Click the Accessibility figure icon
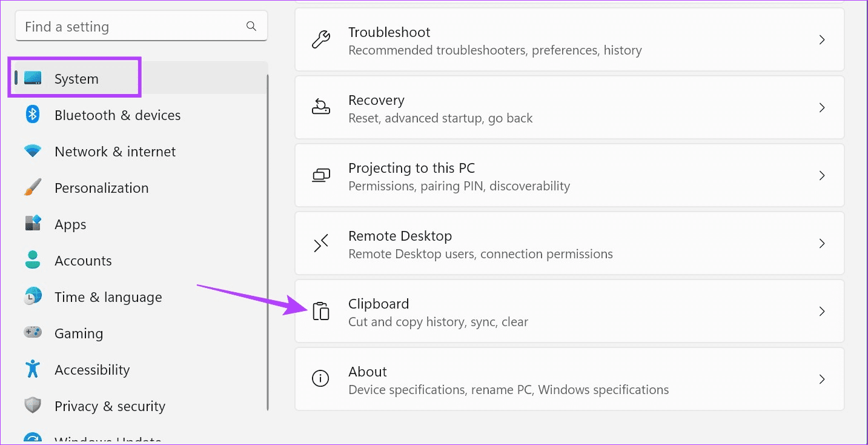Screen dimensions: 868x445 33,369
